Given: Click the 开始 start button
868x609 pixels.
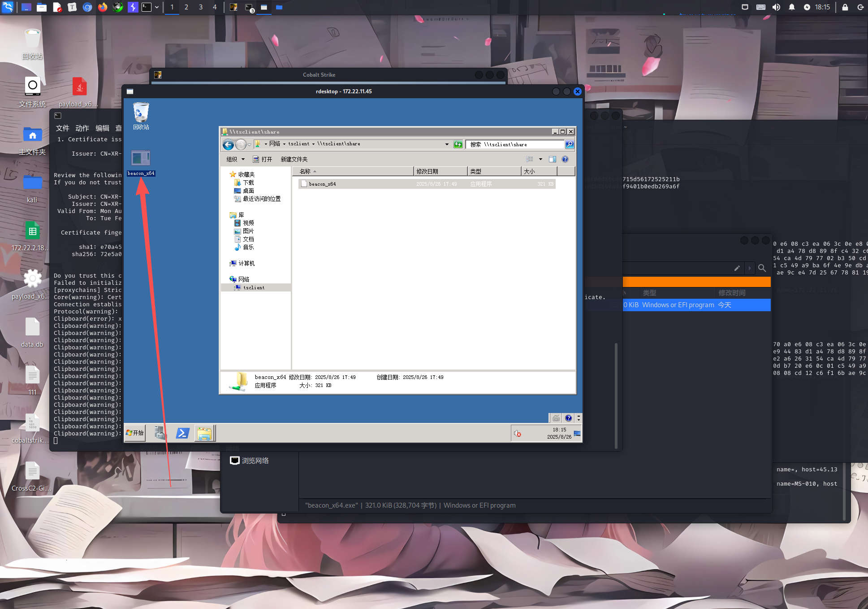Looking at the screenshot, I should tap(135, 433).
